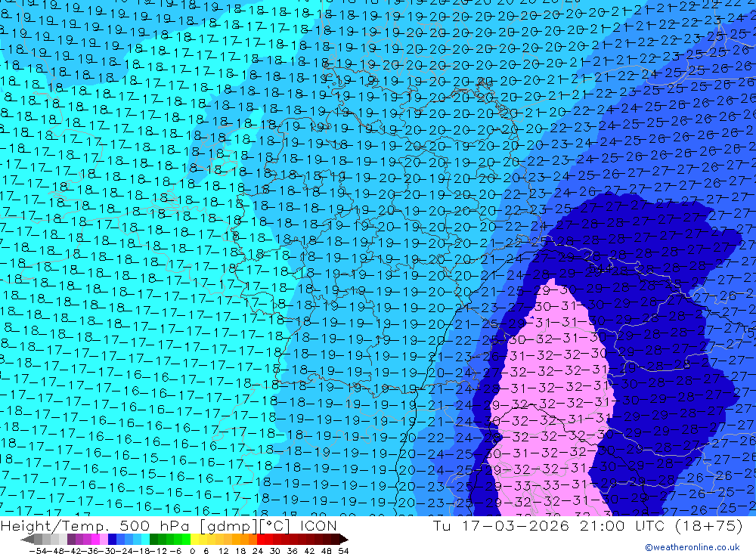
Task: Click the 21:00 UTC time label
Action: pyautogui.click(x=622, y=525)
